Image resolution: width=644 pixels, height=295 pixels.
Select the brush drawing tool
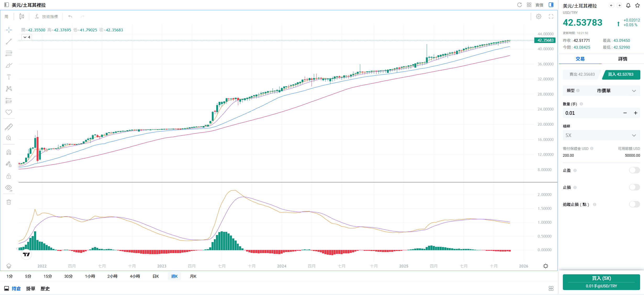(x=9, y=65)
